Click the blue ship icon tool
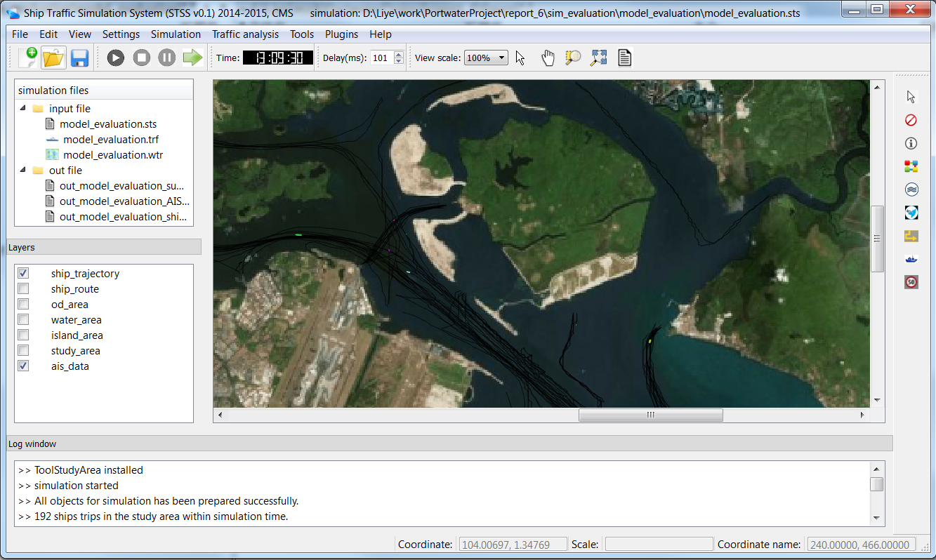936x560 pixels. point(911,259)
